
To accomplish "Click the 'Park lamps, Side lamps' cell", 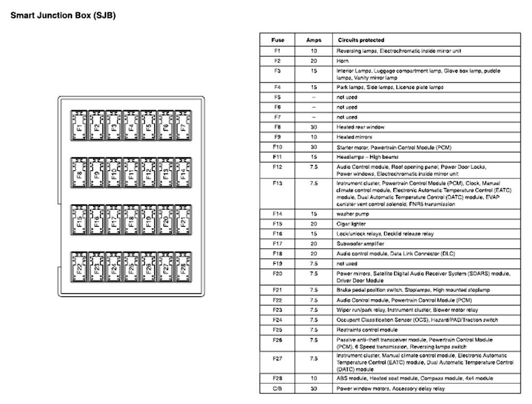I will click(427, 87).
